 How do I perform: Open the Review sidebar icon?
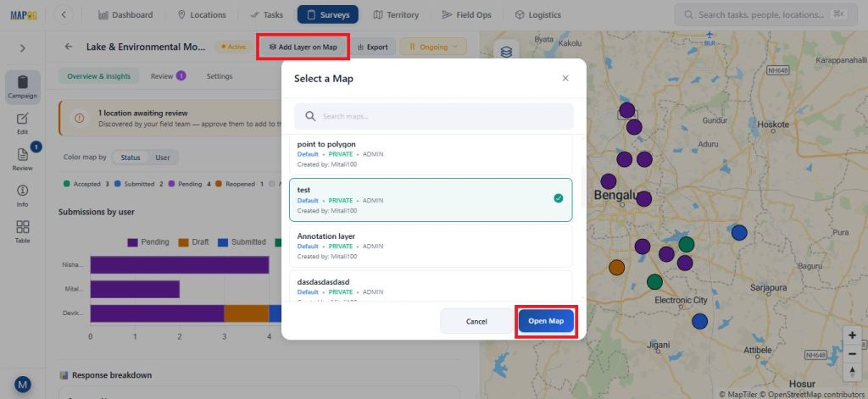(22, 158)
